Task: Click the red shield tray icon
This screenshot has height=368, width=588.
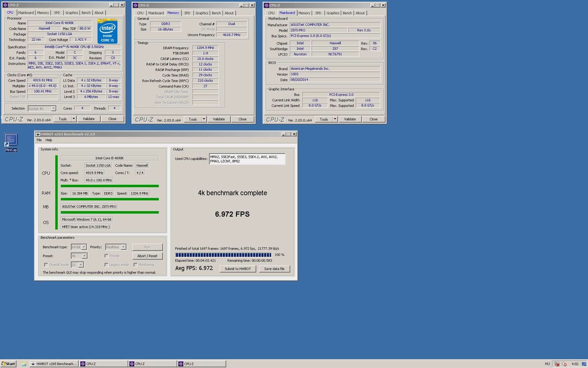Action: 564,364
